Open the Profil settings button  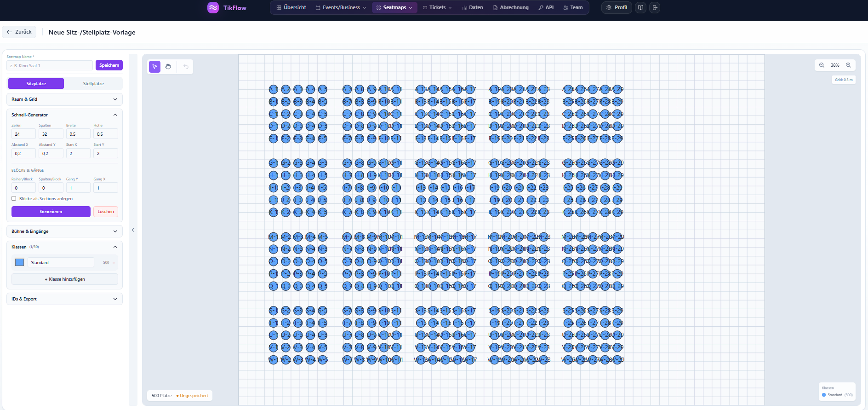point(617,8)
